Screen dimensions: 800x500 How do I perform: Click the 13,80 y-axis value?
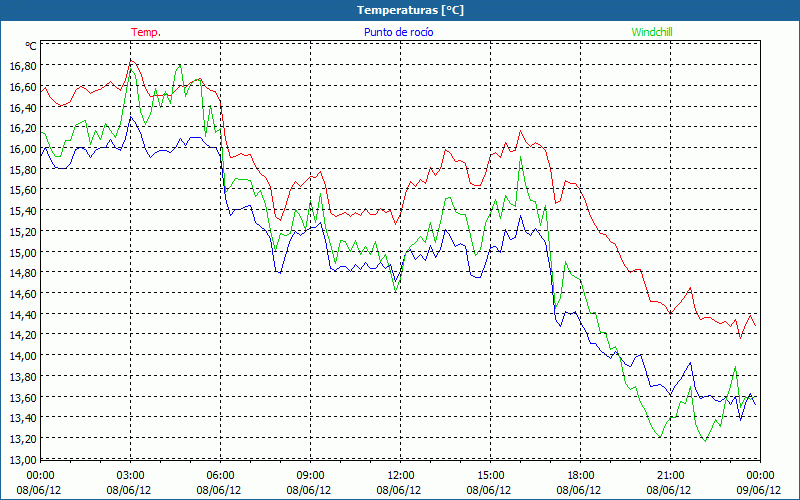coord(23,377)
